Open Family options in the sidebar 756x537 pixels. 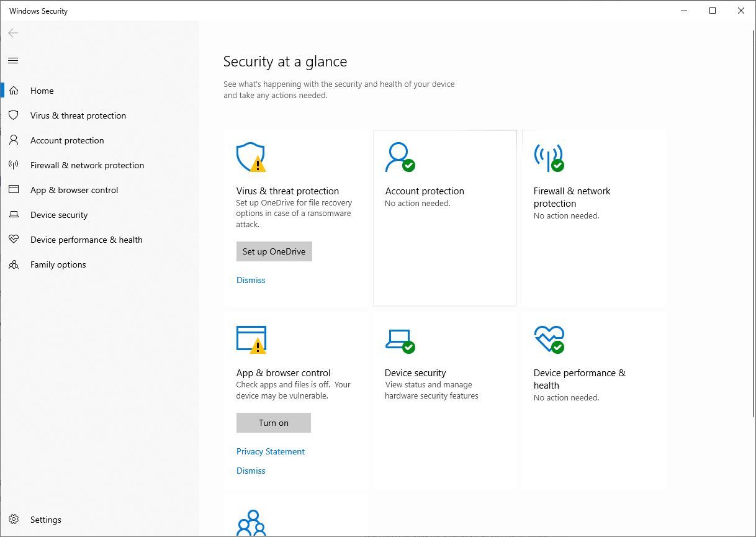coord(58,264)
